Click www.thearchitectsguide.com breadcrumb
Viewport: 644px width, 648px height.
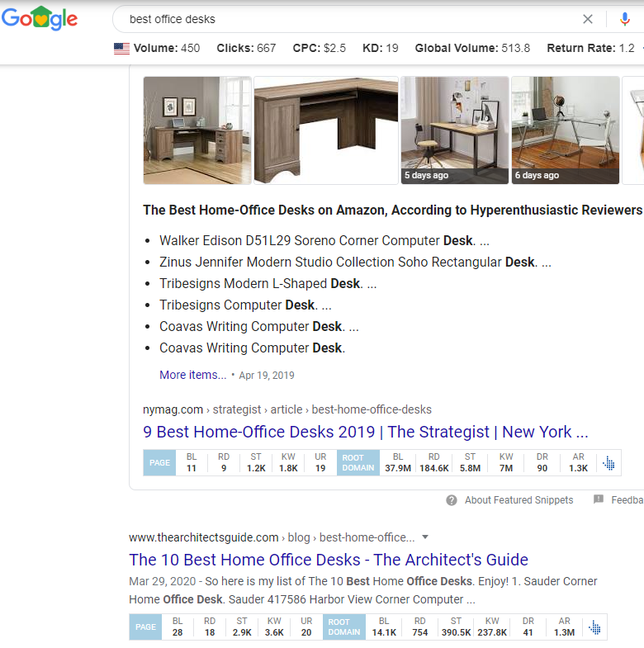[272, 537]
